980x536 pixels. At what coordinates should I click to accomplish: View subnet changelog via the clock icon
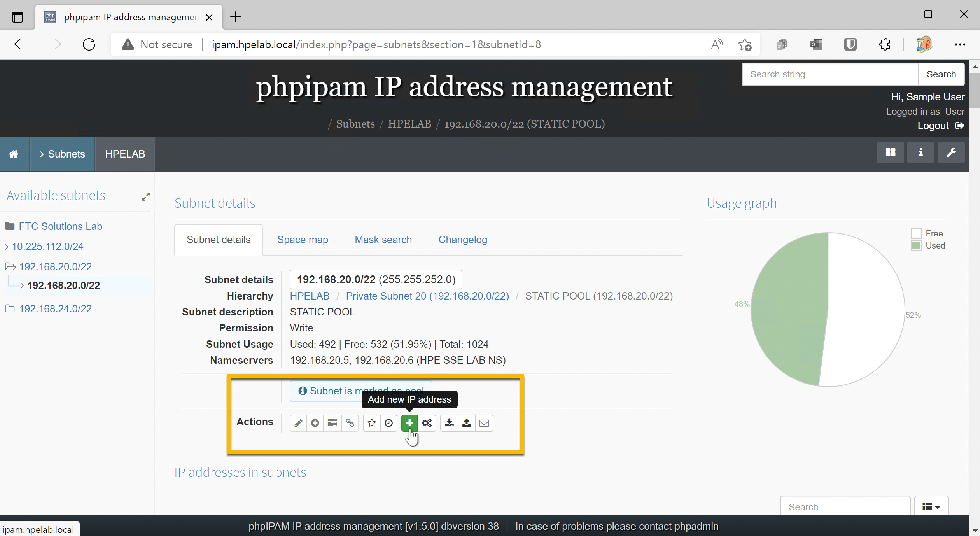[388, 423]
